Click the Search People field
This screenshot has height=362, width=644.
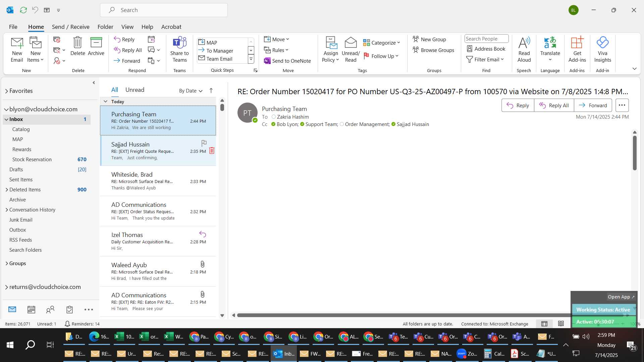pos(486,39)
